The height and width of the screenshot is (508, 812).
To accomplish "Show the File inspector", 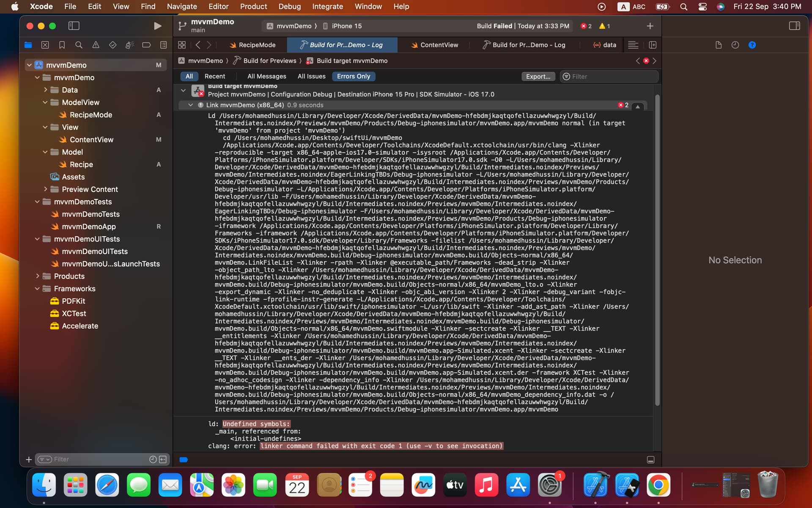I will 718,45.
